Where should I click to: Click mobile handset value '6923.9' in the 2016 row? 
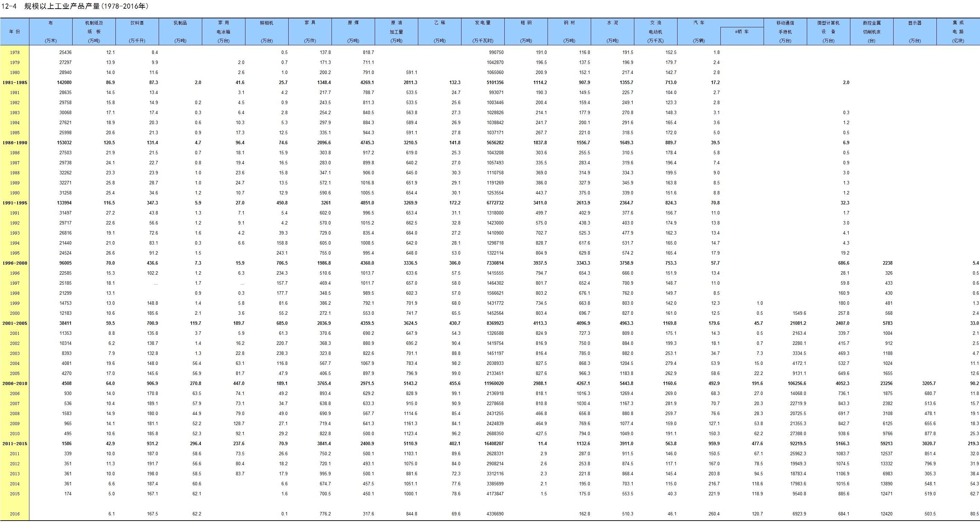pos(799,514)
